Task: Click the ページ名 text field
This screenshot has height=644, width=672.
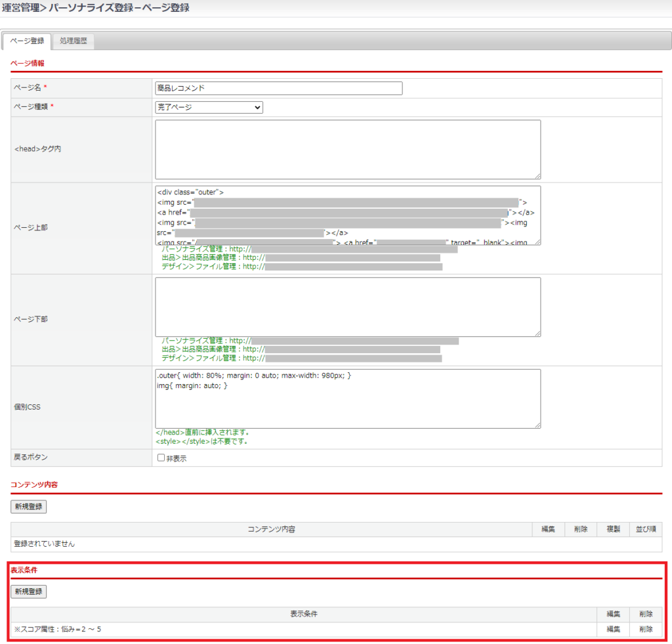Action: (278, 88)
